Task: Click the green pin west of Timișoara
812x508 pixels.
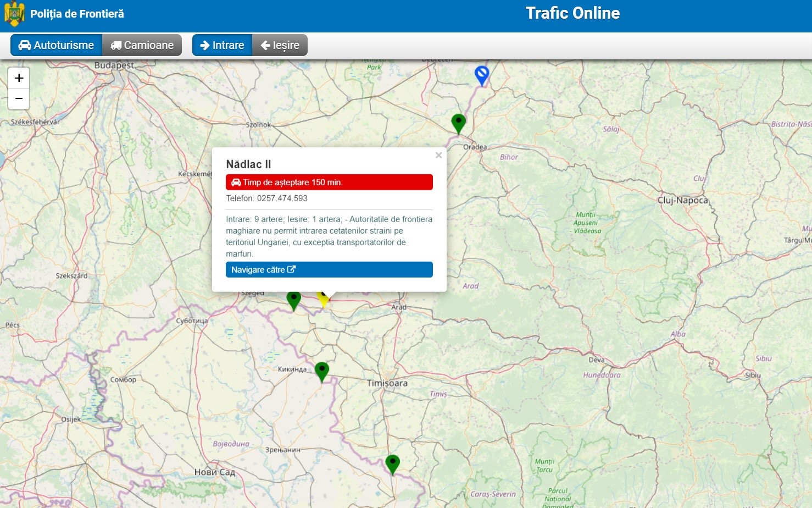Action: click(322, 371)
